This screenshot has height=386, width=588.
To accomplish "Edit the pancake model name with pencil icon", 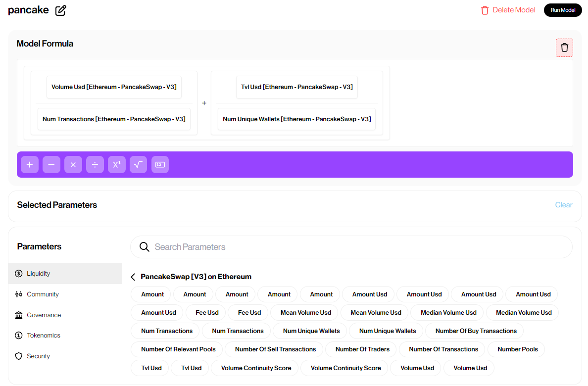I will tap(61, 10).
